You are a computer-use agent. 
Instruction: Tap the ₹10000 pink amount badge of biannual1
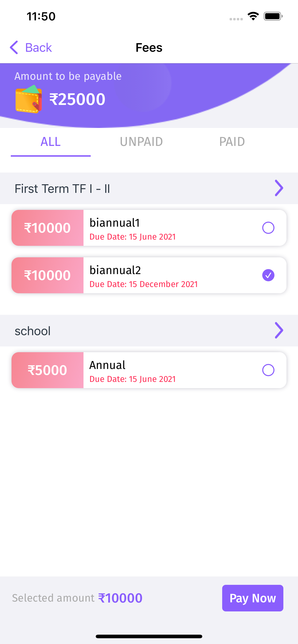[47, 228]
